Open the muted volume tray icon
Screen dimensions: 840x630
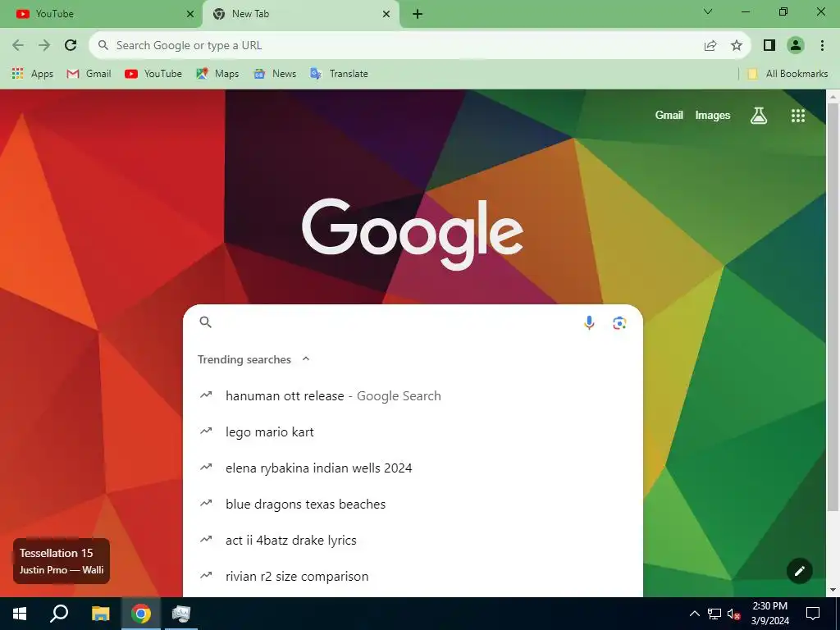coord(733,614)
